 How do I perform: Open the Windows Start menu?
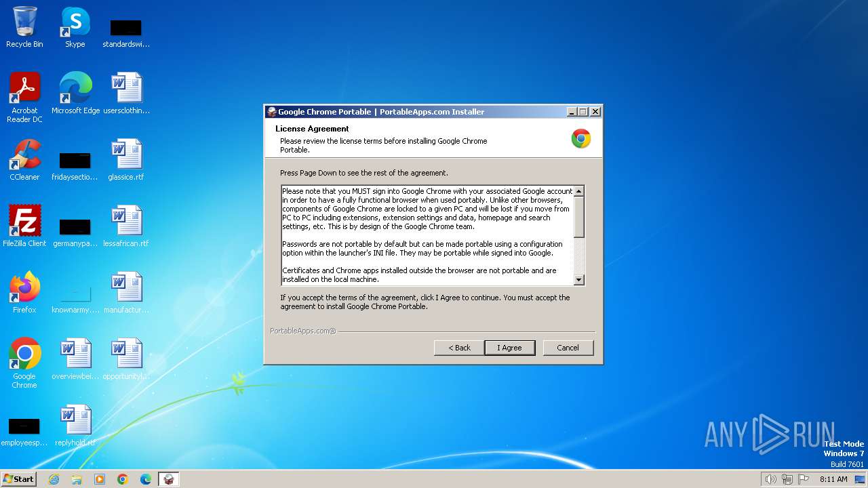click(x=18, y=479)
